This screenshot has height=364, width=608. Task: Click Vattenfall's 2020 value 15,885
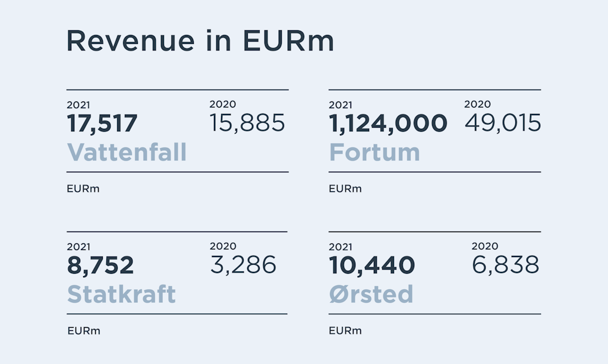(247, 123)
